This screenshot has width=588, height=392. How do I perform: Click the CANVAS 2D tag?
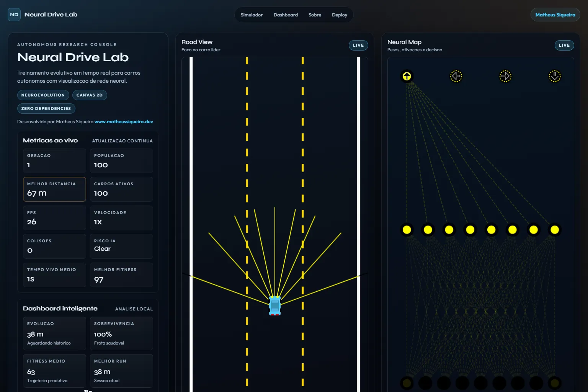coord(90,95)
